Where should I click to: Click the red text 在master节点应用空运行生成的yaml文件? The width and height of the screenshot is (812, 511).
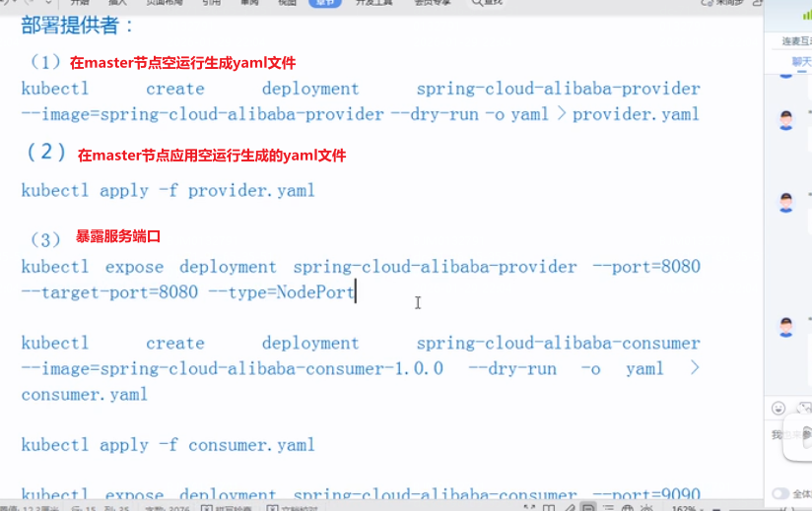[212, 156]
